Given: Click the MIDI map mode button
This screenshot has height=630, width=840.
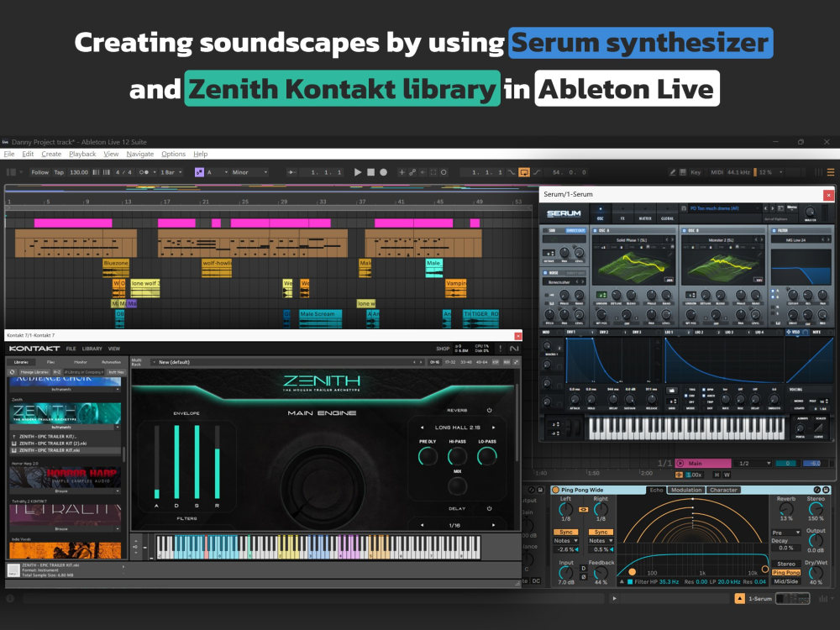Looking at the screenshot, I should tap(717, 172).
